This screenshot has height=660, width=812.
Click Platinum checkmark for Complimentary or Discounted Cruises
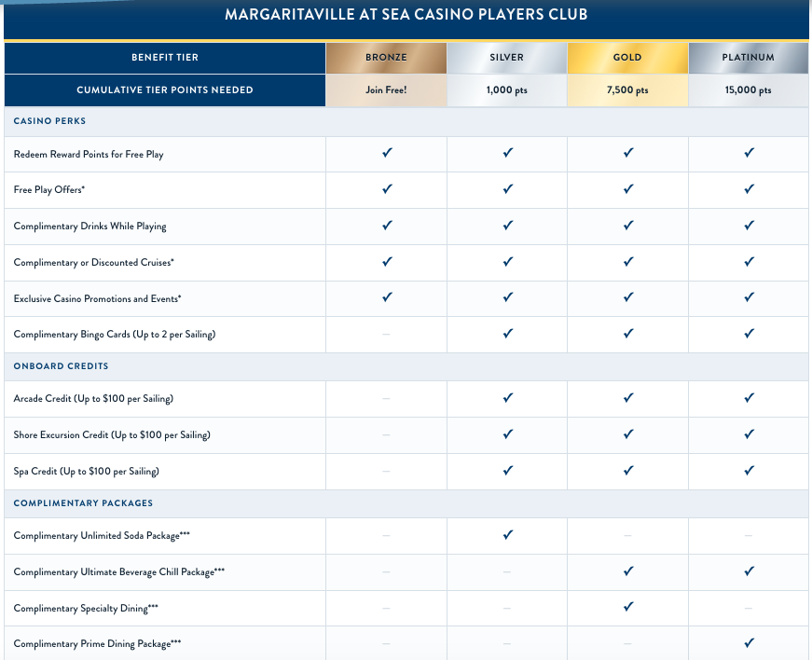click(749, 261)
